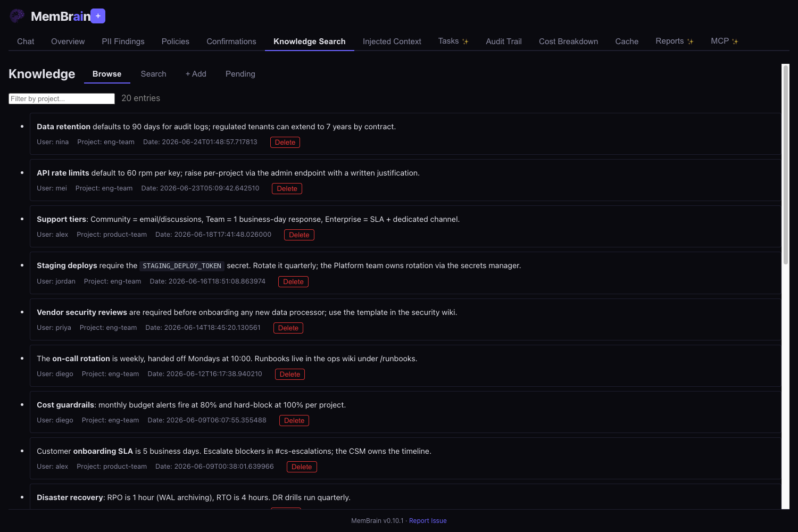Delete the Data retention entry
The image size is (798, 532).
(x=285, y=142)
